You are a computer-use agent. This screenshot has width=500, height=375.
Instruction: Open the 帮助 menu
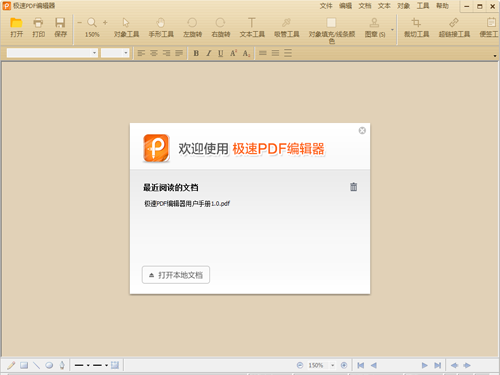[442, 6]
